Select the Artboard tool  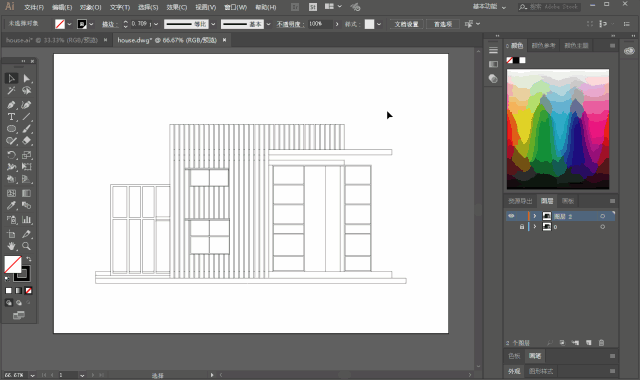tap(11, 234)
